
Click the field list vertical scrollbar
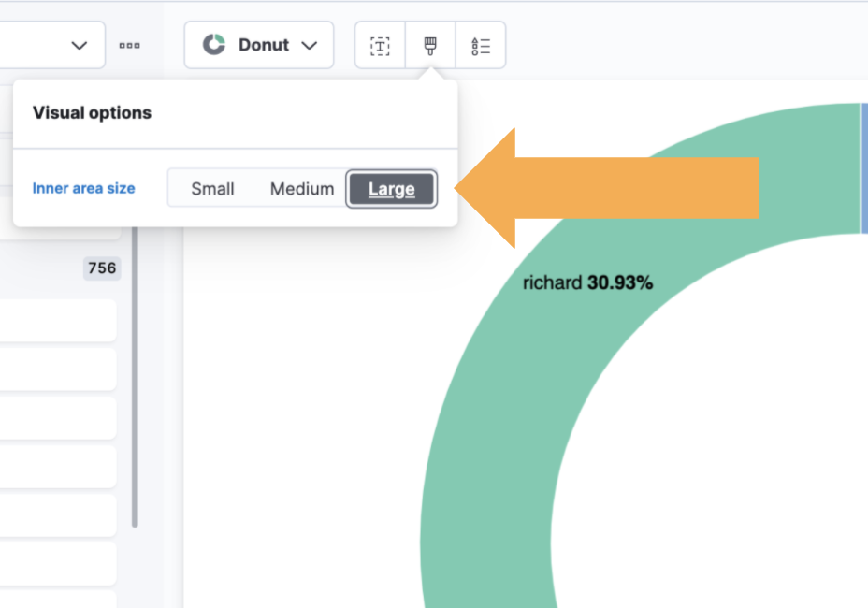coord(135,374)
